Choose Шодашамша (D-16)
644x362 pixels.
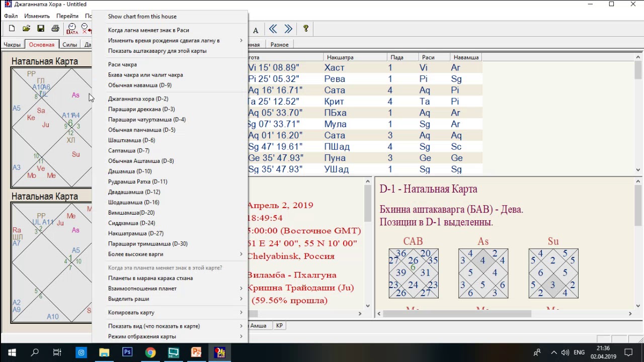pos(170,202)
